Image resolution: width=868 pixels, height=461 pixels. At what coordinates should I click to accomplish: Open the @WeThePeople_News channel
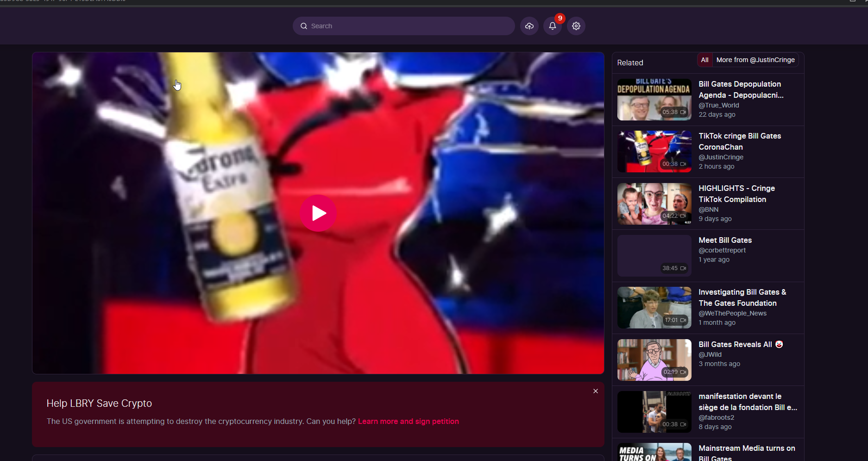732,313
